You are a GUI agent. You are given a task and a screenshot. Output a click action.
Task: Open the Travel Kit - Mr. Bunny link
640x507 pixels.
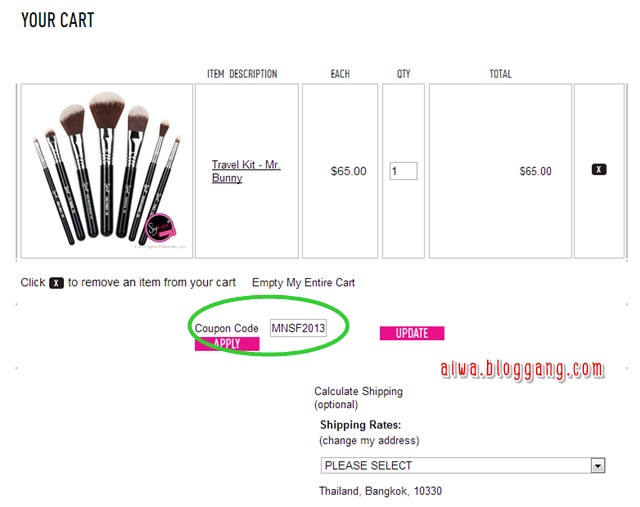point(246,171)
